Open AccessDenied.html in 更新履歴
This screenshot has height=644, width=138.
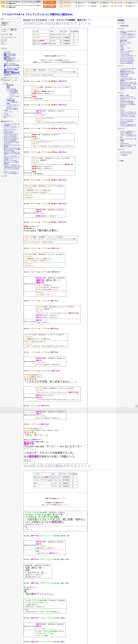point(126,152)
